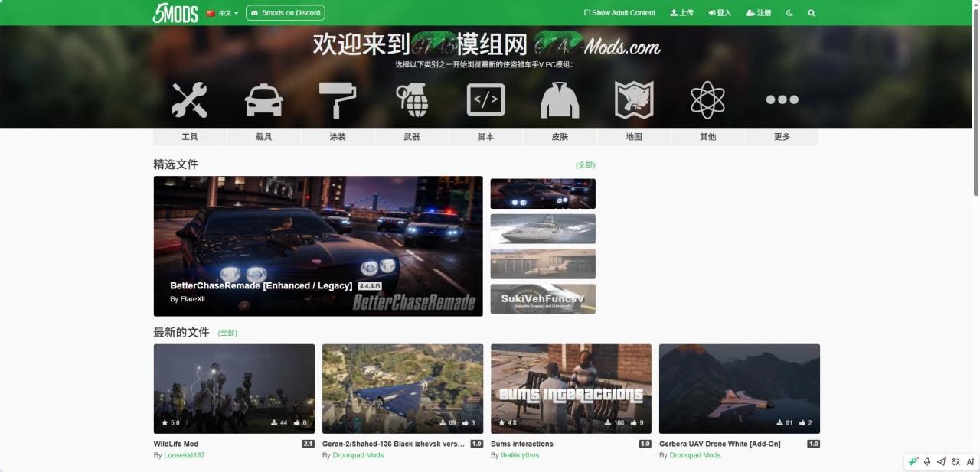The width and height of the screenshot is (980, 472).
Task: Click the 最新的文件 heading
Action: click(x=181, y=332)
